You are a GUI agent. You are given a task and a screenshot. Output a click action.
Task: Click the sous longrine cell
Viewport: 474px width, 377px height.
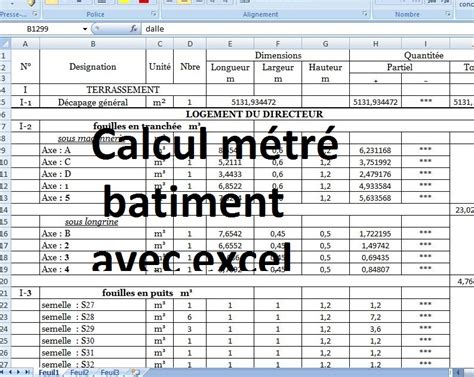point(93,222)
